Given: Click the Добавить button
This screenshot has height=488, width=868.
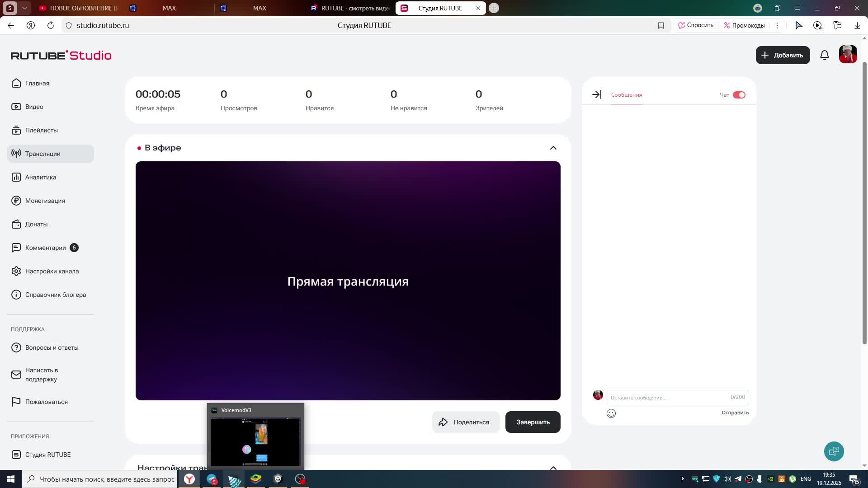Looking at the screenshot, I should coord(783,55).
